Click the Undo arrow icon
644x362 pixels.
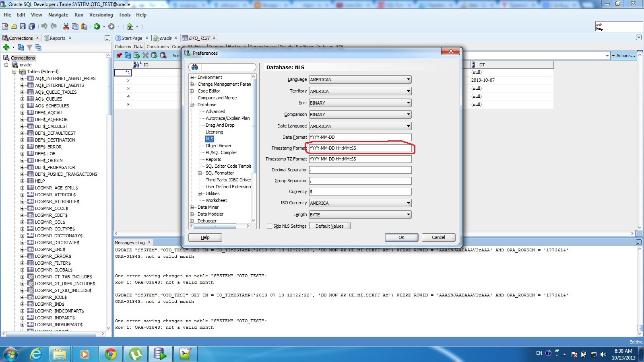pyautogui.click(x=44, y=27)
